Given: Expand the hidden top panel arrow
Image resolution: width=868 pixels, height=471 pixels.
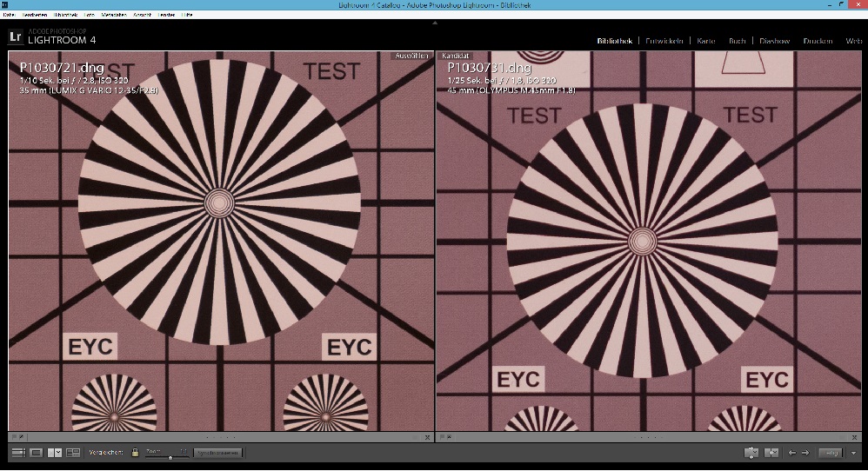Looking at the screenshot, I should click(434, 23).
